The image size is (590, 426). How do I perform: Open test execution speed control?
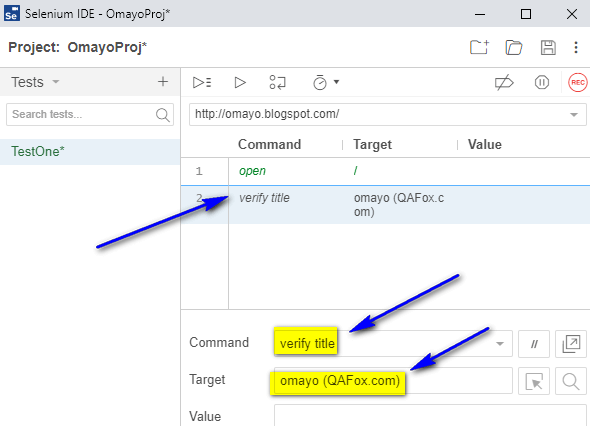pyautogui.click(x=325, y=82)
